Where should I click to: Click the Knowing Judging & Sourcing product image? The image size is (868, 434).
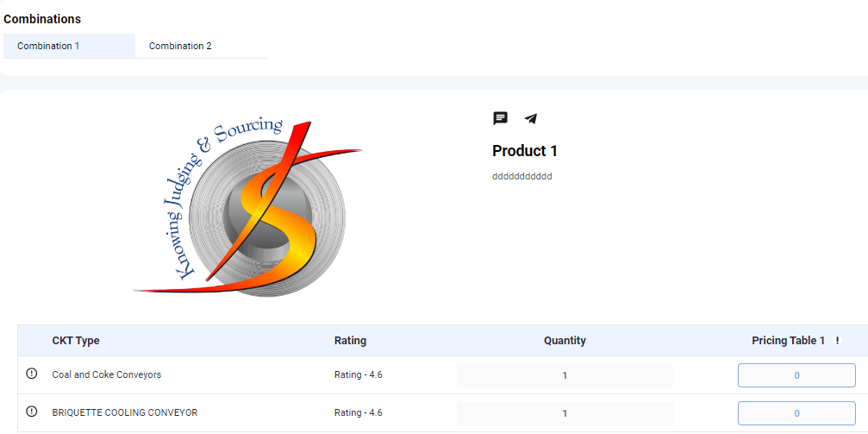(248, 207)
